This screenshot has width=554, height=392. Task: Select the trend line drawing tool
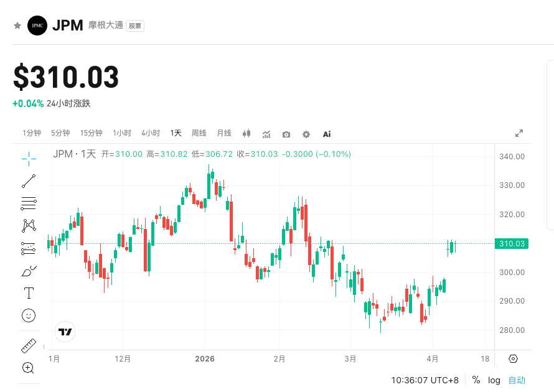pyautogui.click(x=27, y=180)
